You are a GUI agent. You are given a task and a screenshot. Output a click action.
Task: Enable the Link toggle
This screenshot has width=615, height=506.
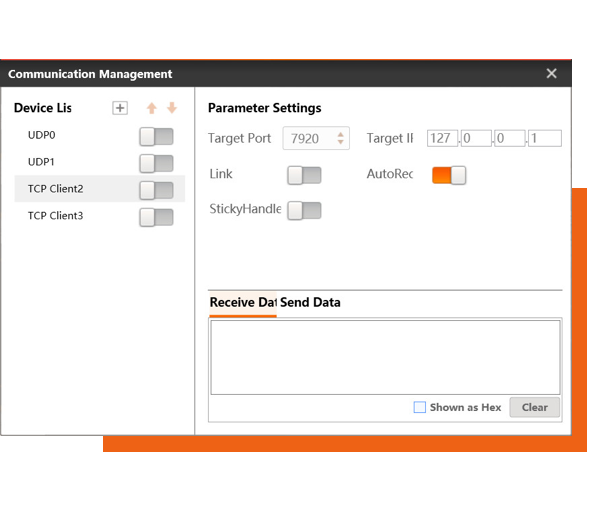[x=304, y=175]
